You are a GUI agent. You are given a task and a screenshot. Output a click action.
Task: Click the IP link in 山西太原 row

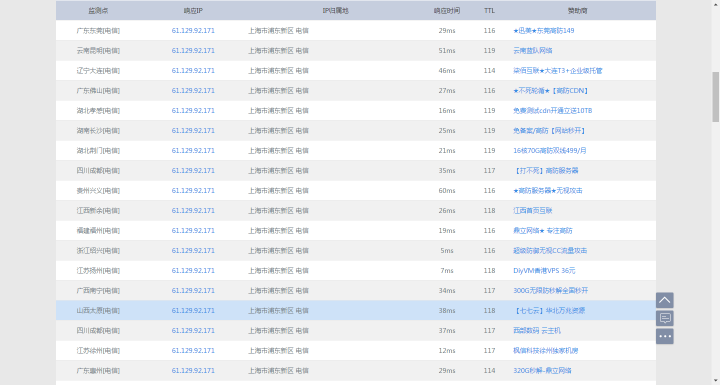[x=193, y=311]
